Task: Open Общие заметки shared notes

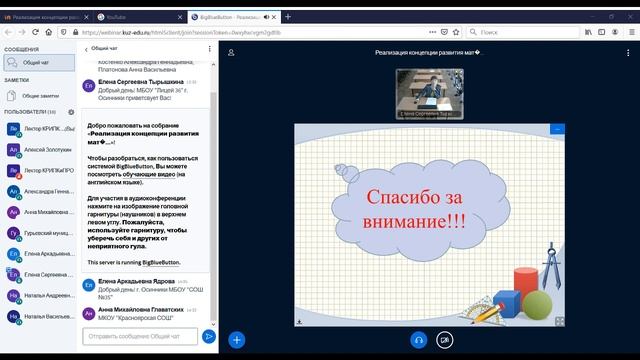Action: pos(39,96)
